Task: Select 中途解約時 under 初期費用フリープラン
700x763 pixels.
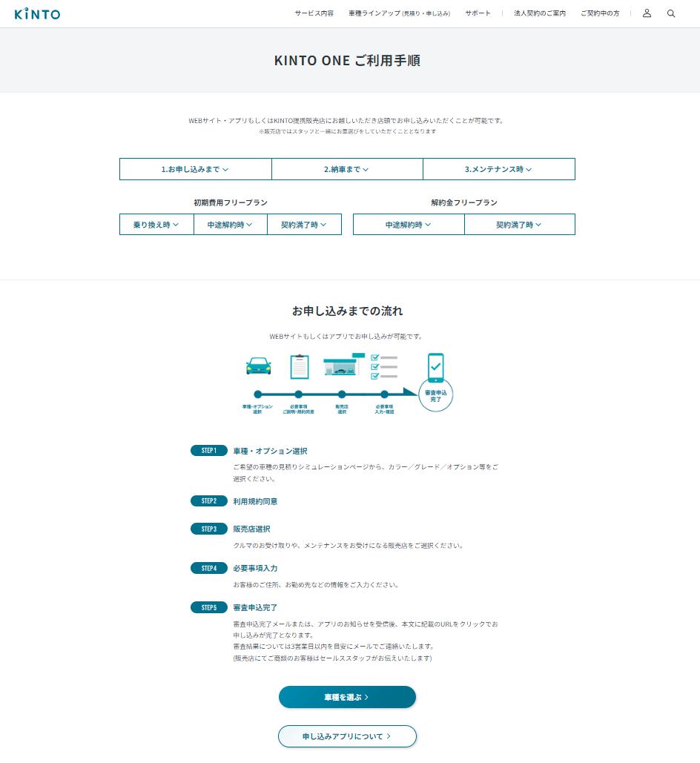Action: click(x=230, y=225)
